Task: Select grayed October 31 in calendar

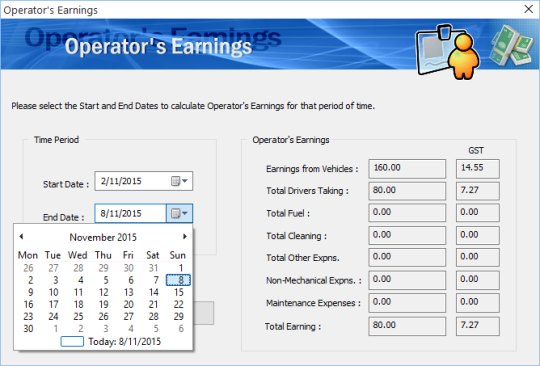Action: [x=153, y=268]
